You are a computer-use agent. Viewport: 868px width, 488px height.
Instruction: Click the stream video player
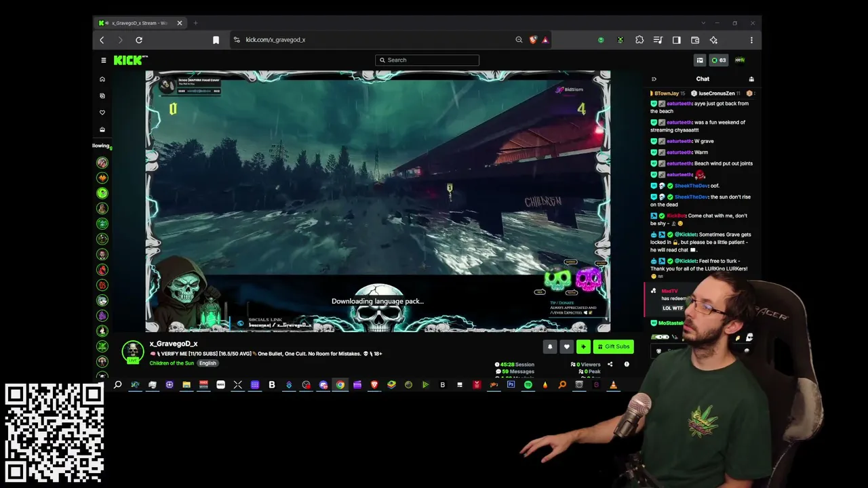tap(378, 201)
